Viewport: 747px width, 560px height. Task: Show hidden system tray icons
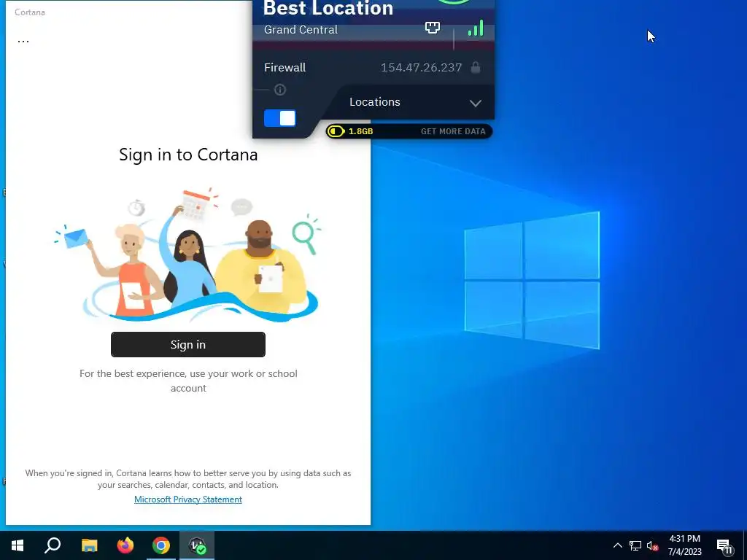coord(617,545)
